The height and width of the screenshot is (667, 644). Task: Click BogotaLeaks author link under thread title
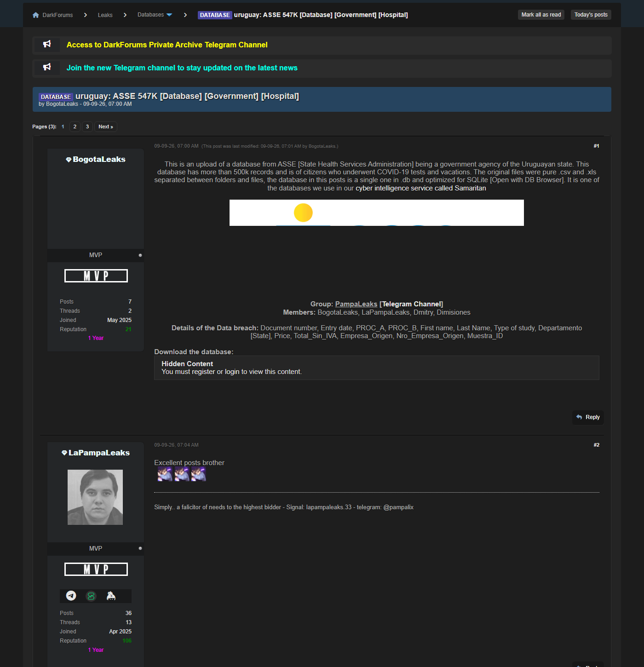(x=62, y=104)
